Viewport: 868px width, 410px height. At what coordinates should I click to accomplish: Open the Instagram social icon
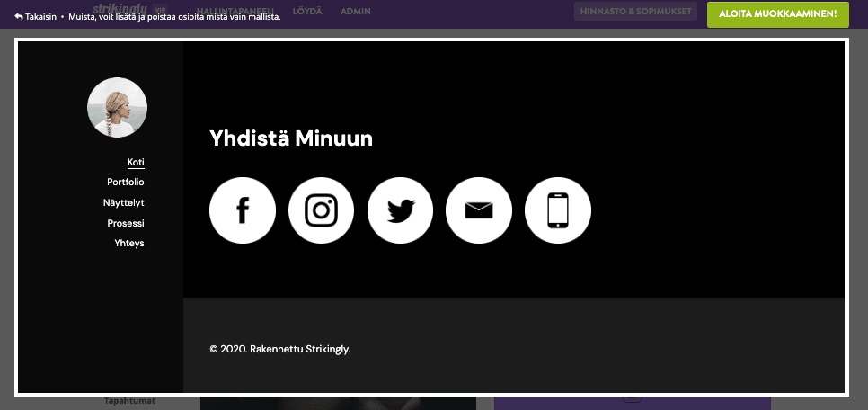[321, 210]
